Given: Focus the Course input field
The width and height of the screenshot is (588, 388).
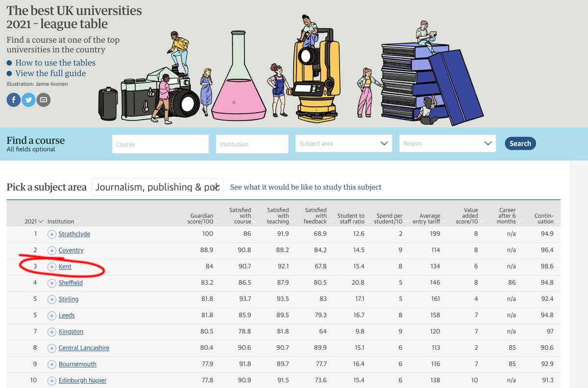Looking at the screenshot, I should click(161, 144).
